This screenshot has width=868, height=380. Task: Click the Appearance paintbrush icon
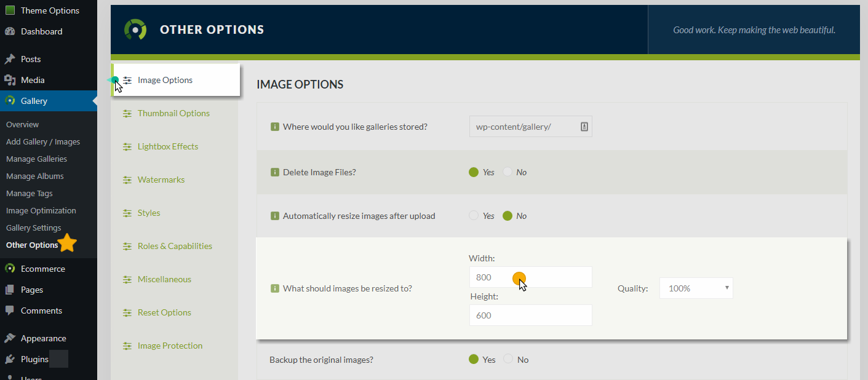click(x=10, y=338)
